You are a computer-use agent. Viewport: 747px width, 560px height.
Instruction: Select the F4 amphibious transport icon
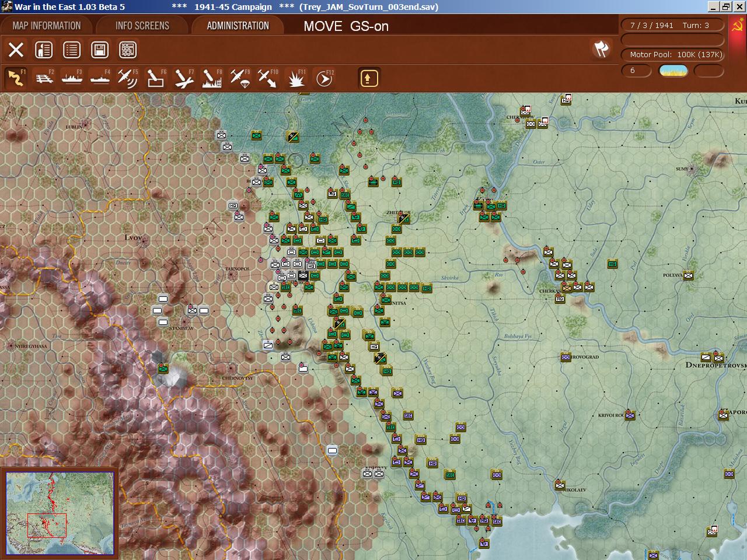(100, 78)
